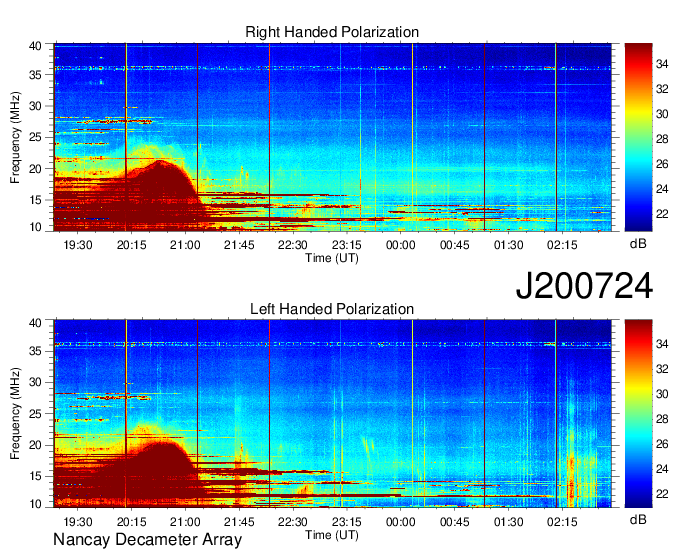
Task: Click the 34 label on the right-handed color bar
Action: tap(662, 64)
